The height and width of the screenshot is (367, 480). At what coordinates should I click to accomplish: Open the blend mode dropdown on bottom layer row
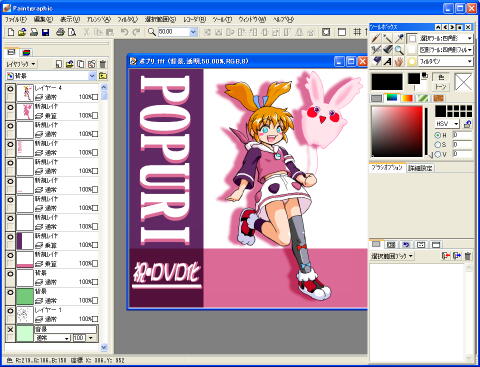pos(67,338)
